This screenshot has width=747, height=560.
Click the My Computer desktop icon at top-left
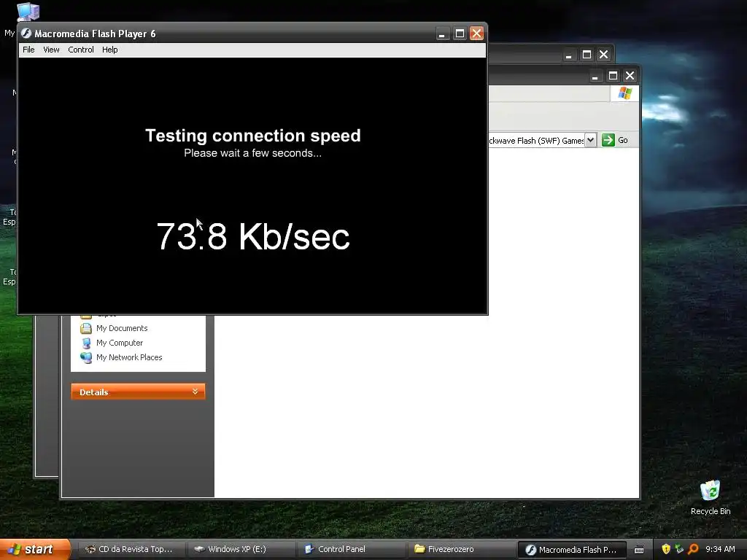[27, 12]
